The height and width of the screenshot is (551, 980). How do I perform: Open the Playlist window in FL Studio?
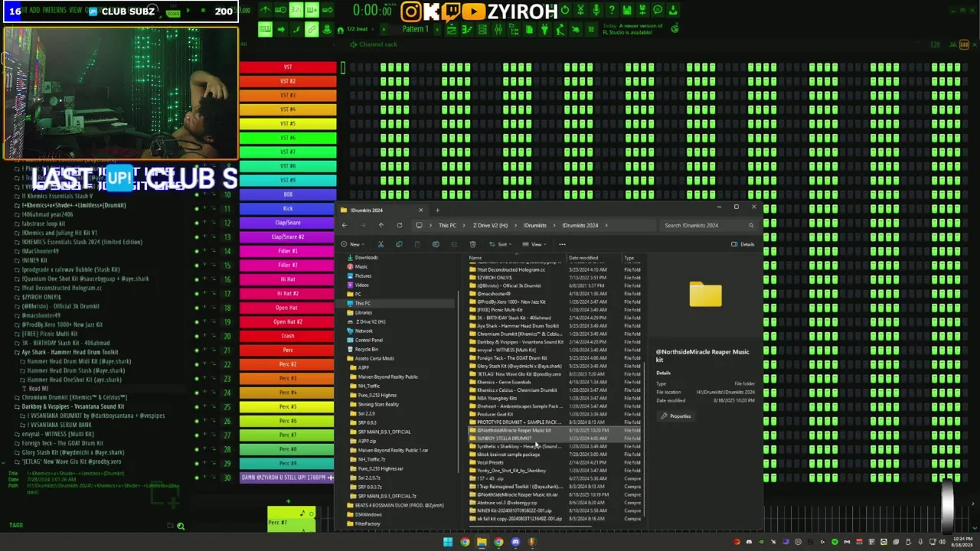pyautogui.click(x=452, y=29)
